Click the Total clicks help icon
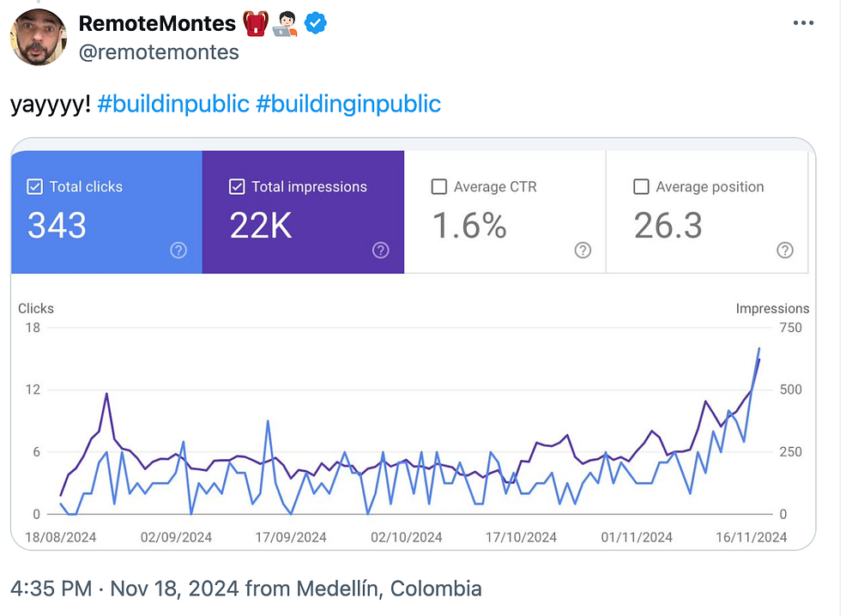 (178, 251)
